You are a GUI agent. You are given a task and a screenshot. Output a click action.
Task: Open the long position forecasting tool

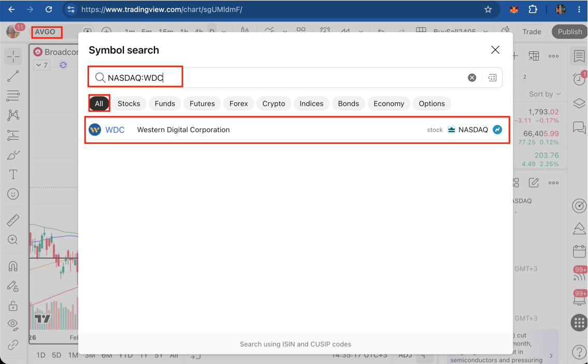[x=13, y=135]
